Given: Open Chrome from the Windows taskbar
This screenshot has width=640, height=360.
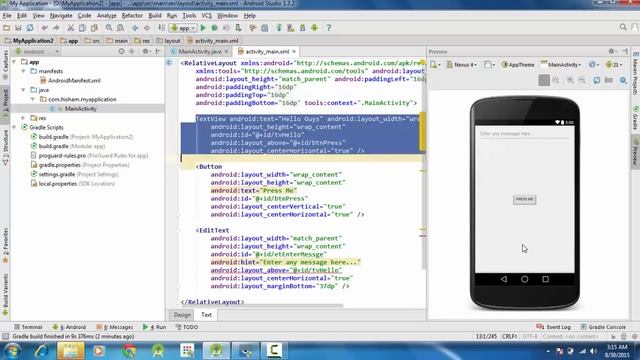Looking at the screenshot, I should (129, 351).
